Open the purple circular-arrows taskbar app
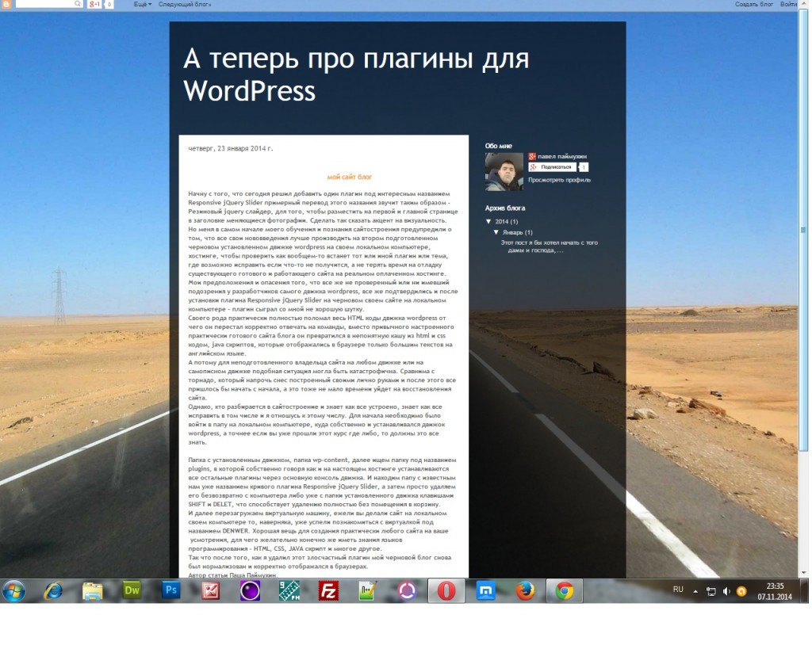The width and height of the screenshot is (812, 649). (407, 591)
